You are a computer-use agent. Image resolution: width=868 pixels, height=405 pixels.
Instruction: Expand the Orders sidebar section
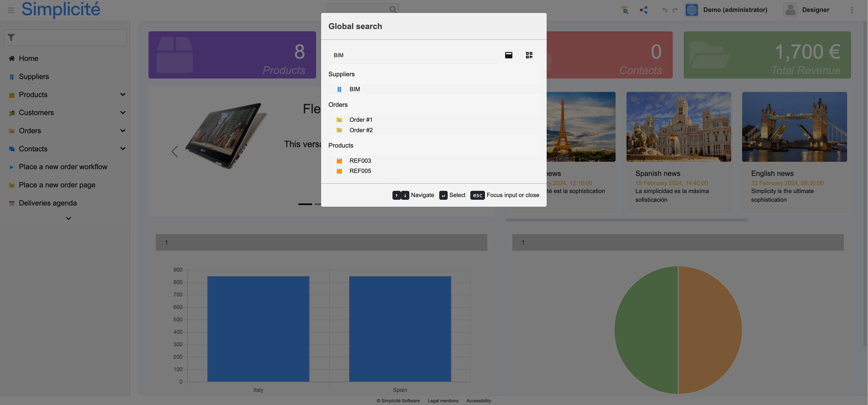(x=123, y=131)
